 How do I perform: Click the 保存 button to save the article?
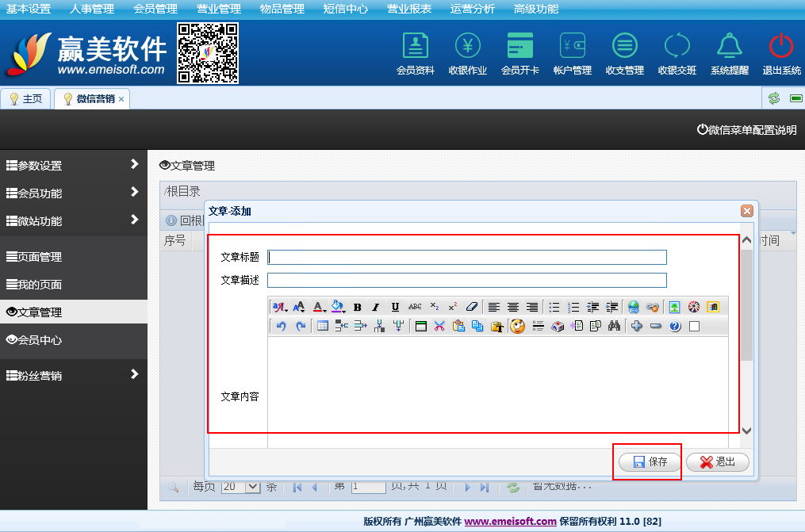click(x=650, y=462)
